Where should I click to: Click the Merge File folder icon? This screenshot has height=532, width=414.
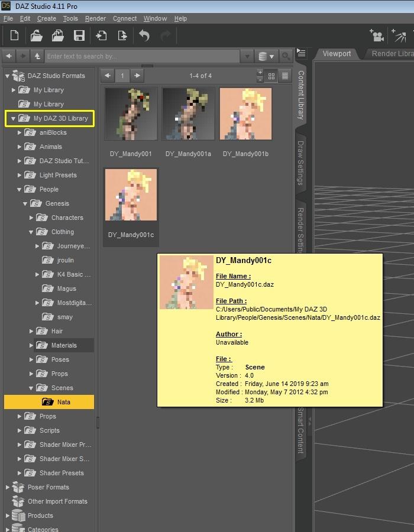click(58, 35)
